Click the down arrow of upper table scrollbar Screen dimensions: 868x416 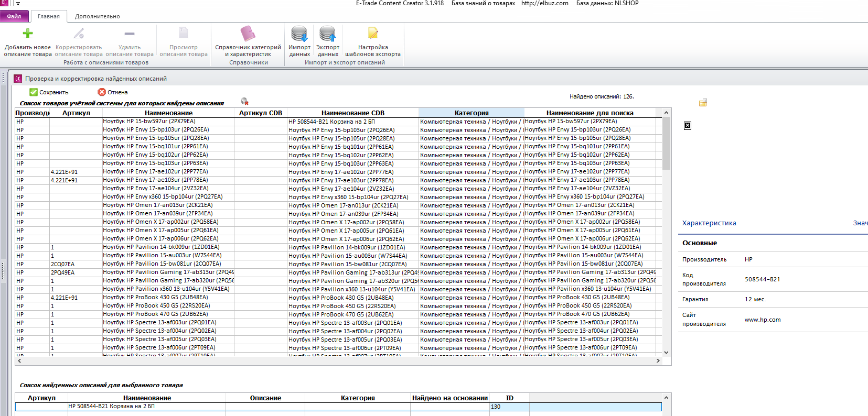(666, 352)
